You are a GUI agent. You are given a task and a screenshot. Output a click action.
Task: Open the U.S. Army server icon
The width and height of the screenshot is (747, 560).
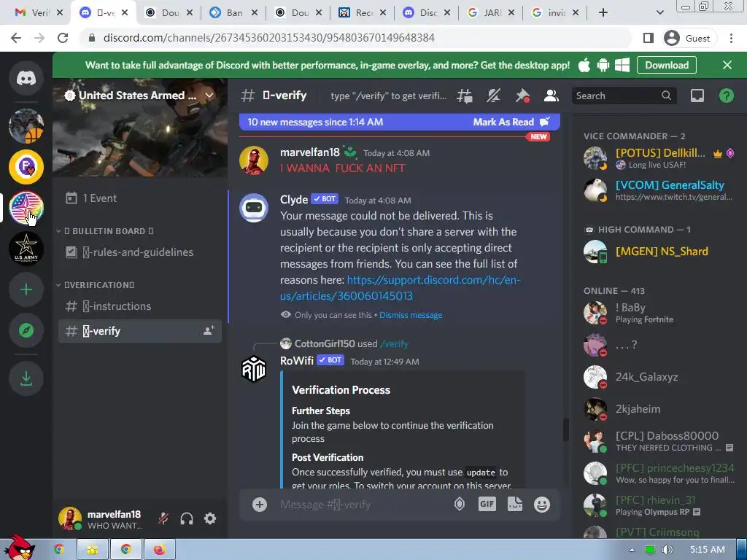(x=26, y=249)
